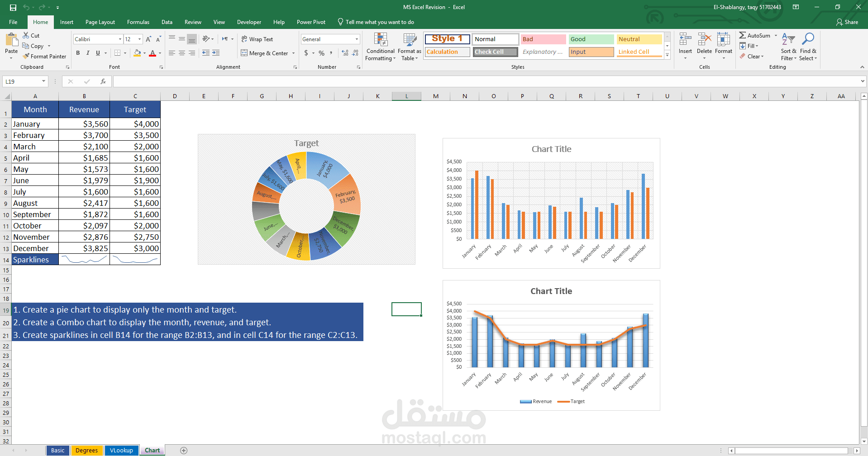
Task: Expand the Name Box dropdown arrow
Action: tap(44, 81)
